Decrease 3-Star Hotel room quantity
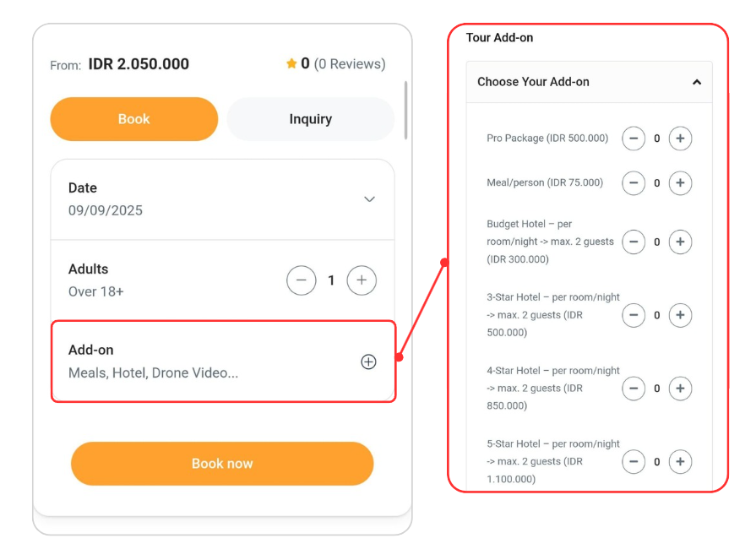Viewport: 756px width, 560px height. coord(634,316)
